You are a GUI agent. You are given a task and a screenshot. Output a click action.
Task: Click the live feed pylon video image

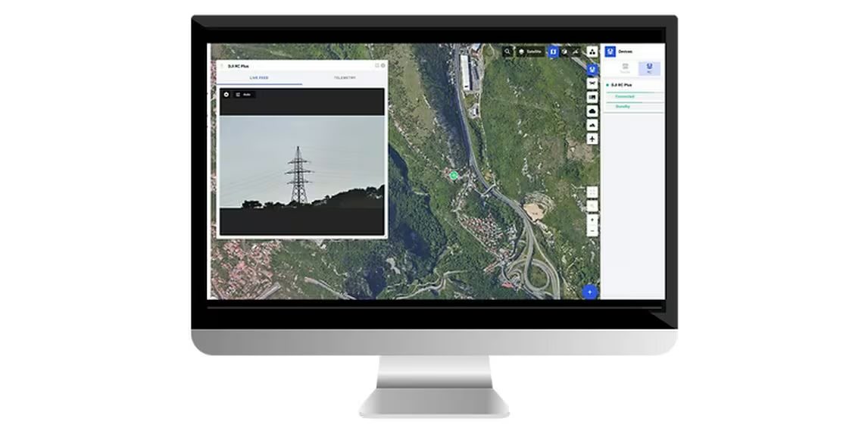point(301,161)
